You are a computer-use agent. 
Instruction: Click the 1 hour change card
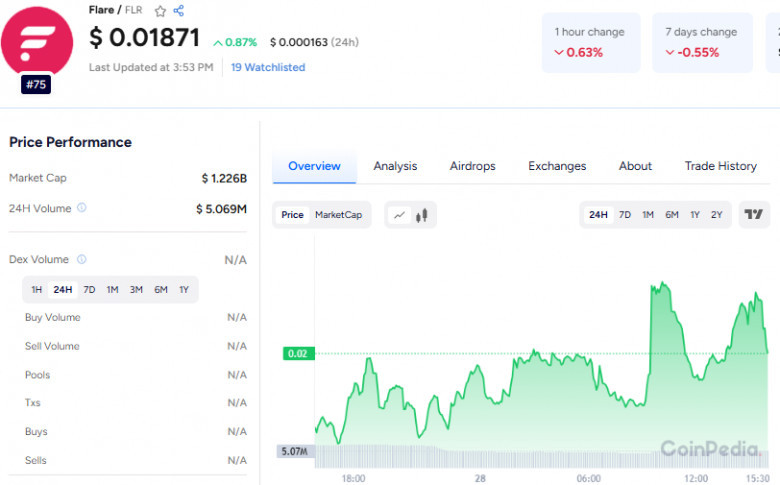tap(591, 43)
